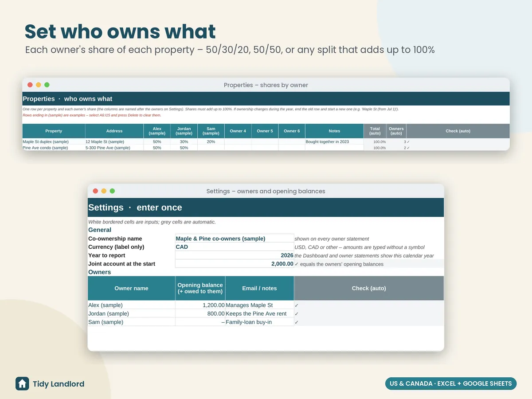The width and height of the screenshot is (532, 399).
Task: Click the owners count 3 for Maple St duplex
Action: tap(396, 142)
